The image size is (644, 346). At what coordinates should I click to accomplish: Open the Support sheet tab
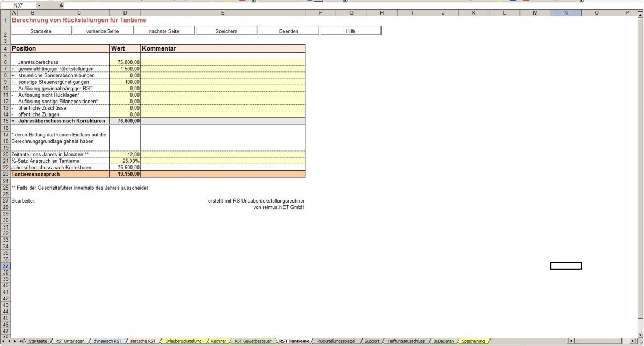point(372,341)
